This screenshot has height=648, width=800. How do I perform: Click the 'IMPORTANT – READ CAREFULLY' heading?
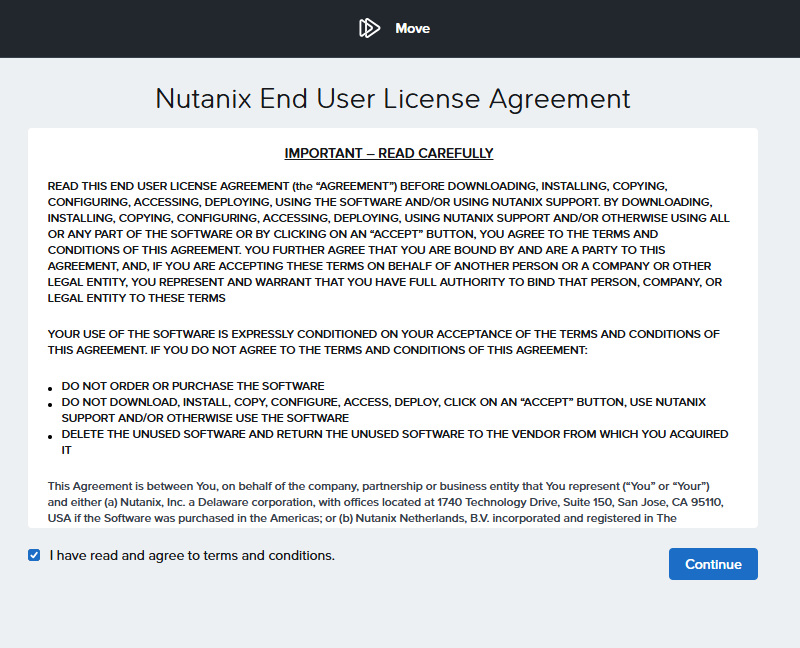point(389,153)
